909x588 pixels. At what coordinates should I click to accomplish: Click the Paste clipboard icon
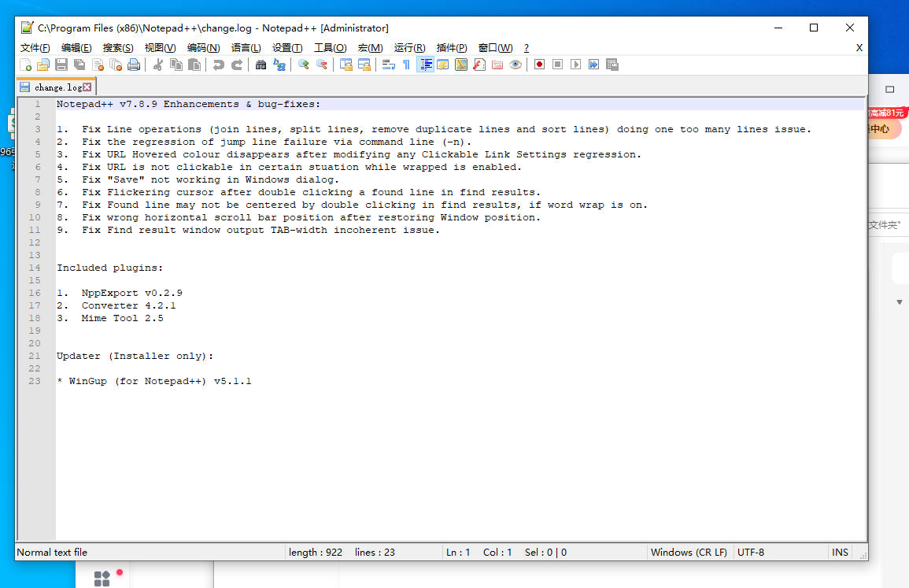[194, 65]
